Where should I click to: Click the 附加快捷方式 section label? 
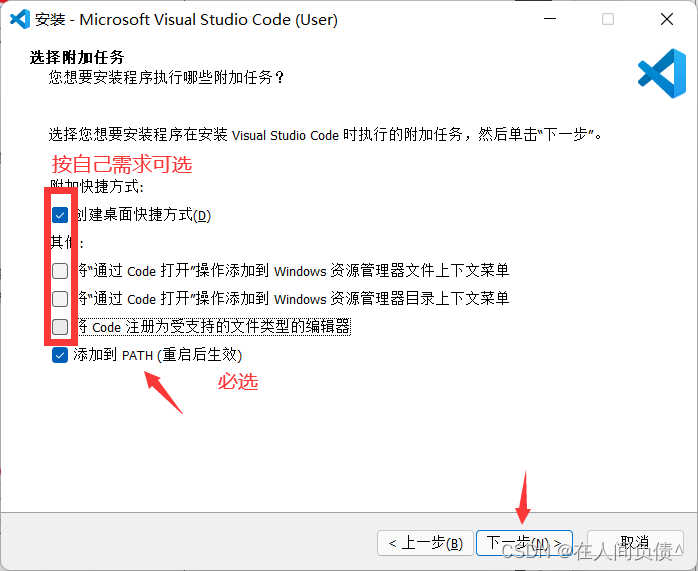(x=97, y=186)
